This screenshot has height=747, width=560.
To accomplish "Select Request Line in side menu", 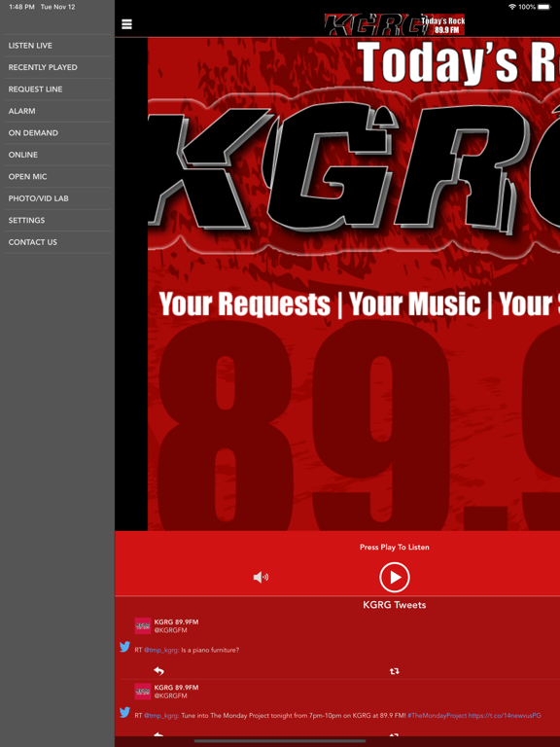I will [x=57, y=89].
